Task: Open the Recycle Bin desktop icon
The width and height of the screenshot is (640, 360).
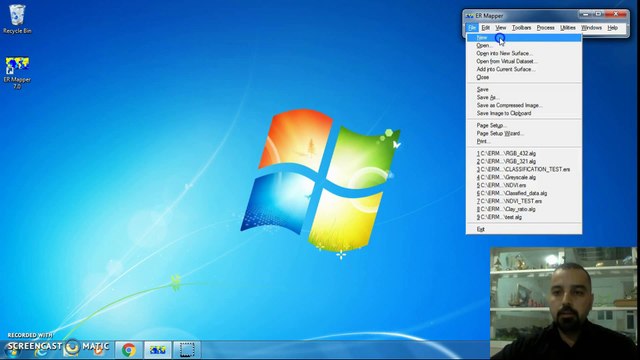Action: [x=17, y=19]
